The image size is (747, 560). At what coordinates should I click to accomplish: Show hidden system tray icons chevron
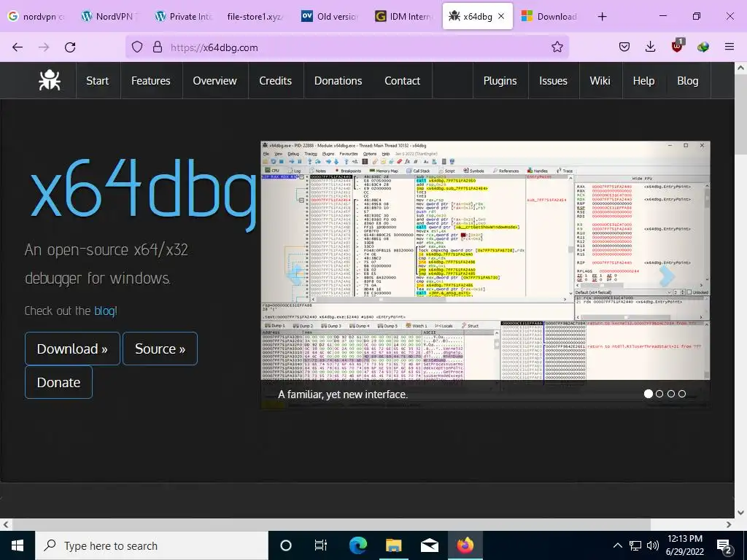617,545
